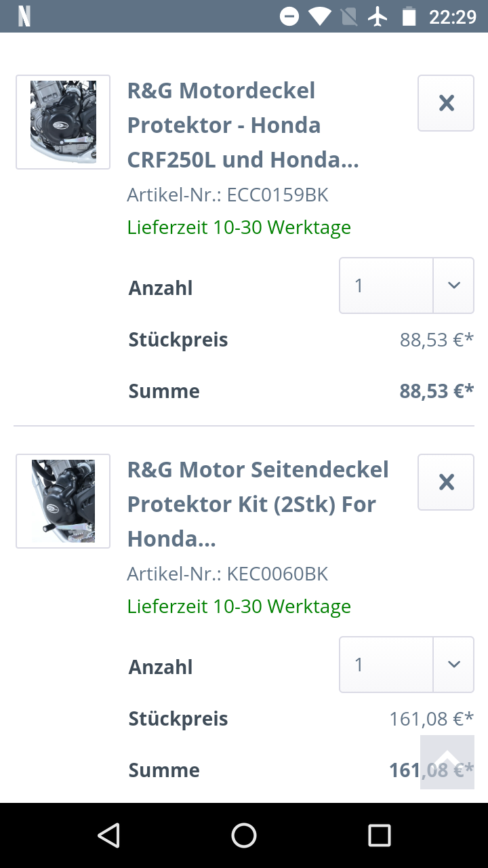The height and width of the screenshot is (868, 488).
Task: Tap the do-not-disturb icon in status bar
Action: pos(289,16)
